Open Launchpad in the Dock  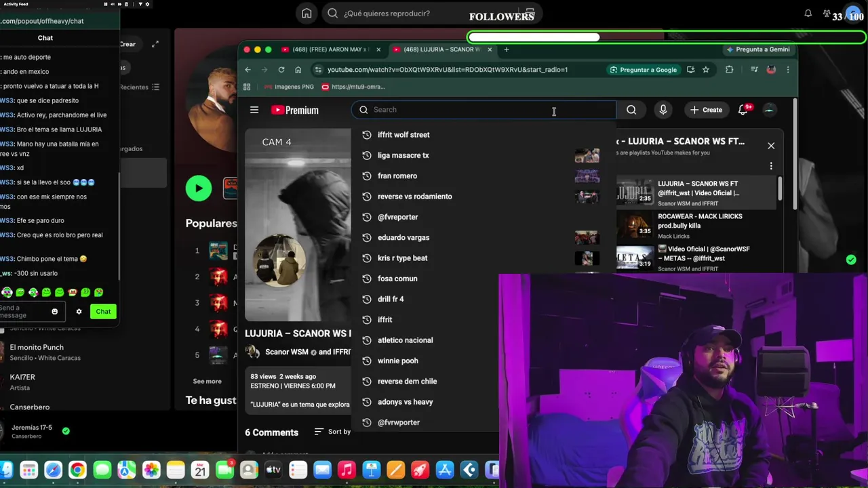tap(28, 470)
